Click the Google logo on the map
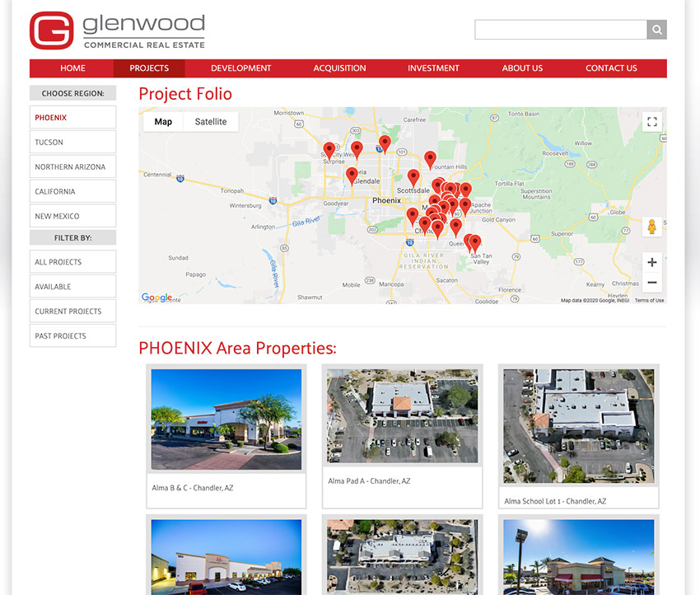Image resolution: width=700 pixels, height=595 pixels. coord(156,297)
